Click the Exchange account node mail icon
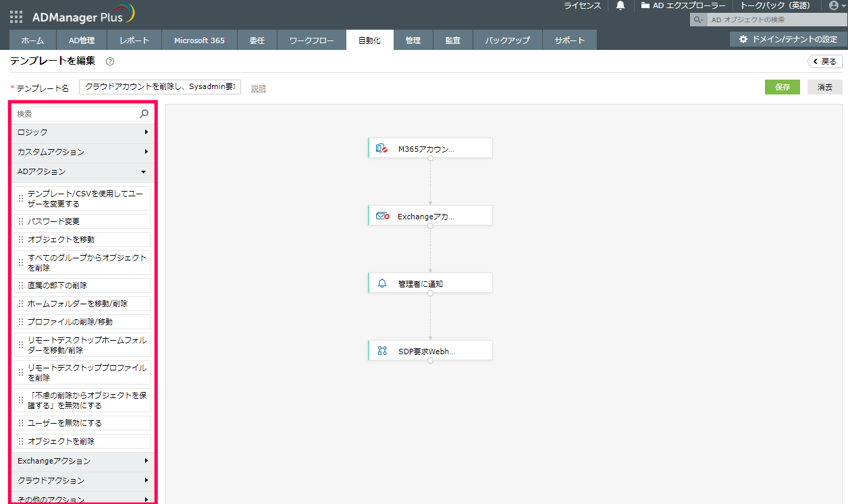This screenshot has width=848, height=504. point(382,216)
